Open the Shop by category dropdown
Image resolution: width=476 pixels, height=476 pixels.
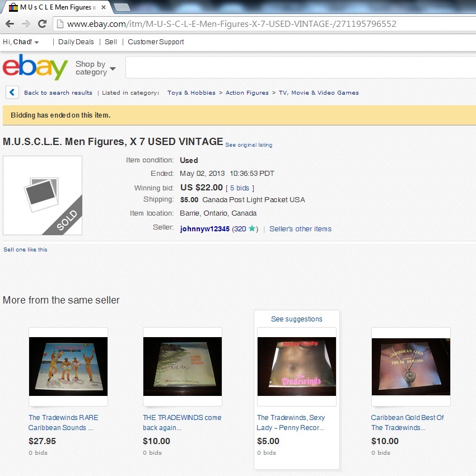(x=95, y=68)
